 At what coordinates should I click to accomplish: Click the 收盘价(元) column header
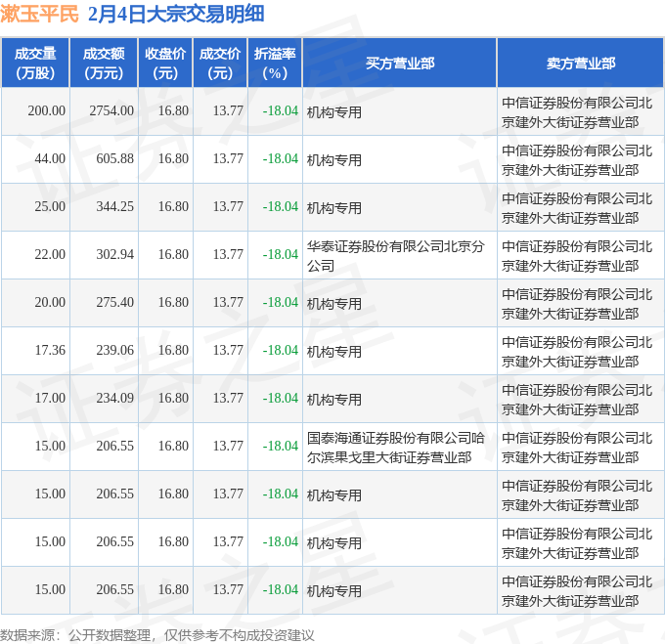pos(166,63)
